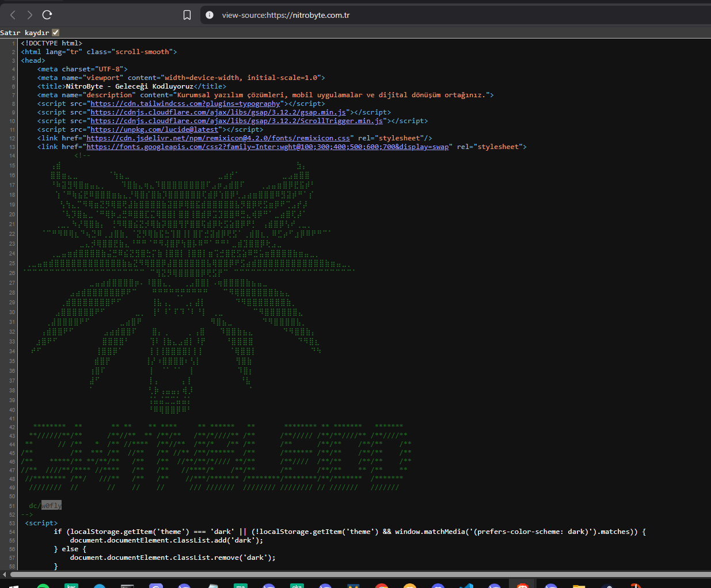Reload the view-source page
711x588 pixels.
[47, 15]
